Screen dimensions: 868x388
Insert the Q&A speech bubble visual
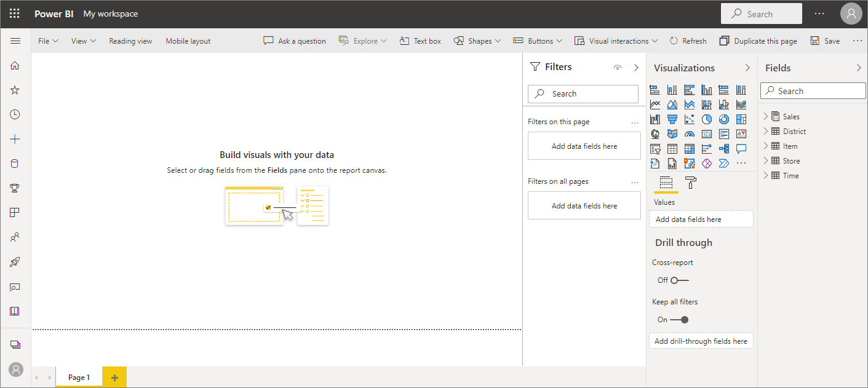point(741,148)
